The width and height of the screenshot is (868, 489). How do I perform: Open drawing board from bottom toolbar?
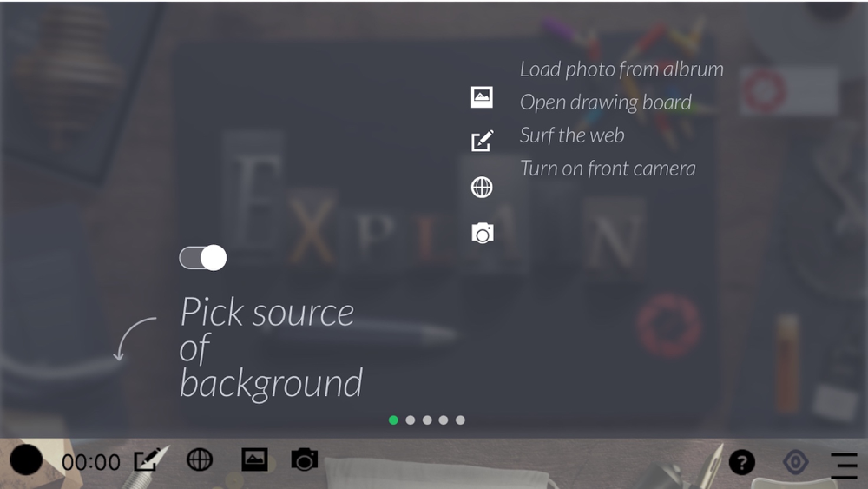148,459
